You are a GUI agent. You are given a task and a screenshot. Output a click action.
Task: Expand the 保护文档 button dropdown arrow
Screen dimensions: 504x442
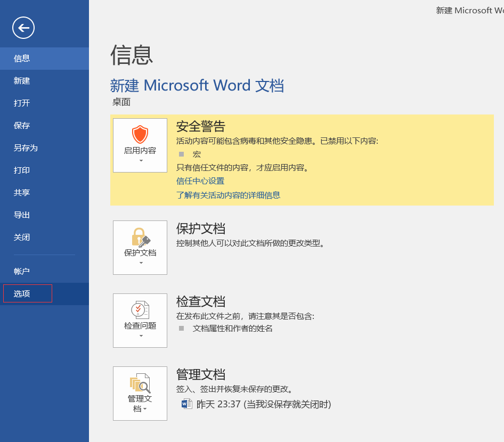point(141,263)
